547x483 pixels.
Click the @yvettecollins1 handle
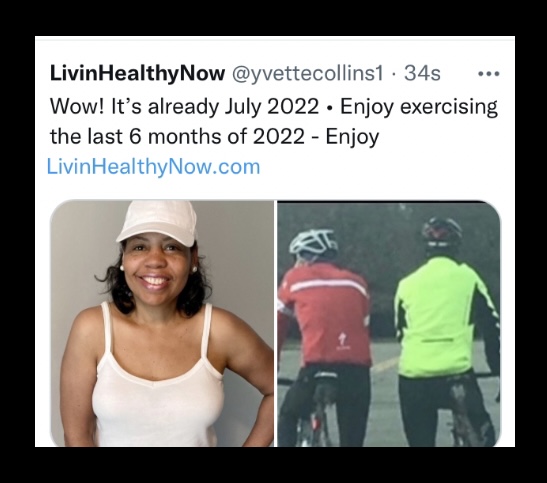(x=307, y=74)
